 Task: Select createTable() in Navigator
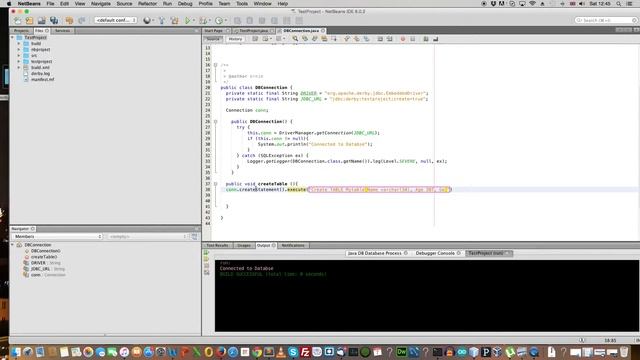(x=44, y=257)
